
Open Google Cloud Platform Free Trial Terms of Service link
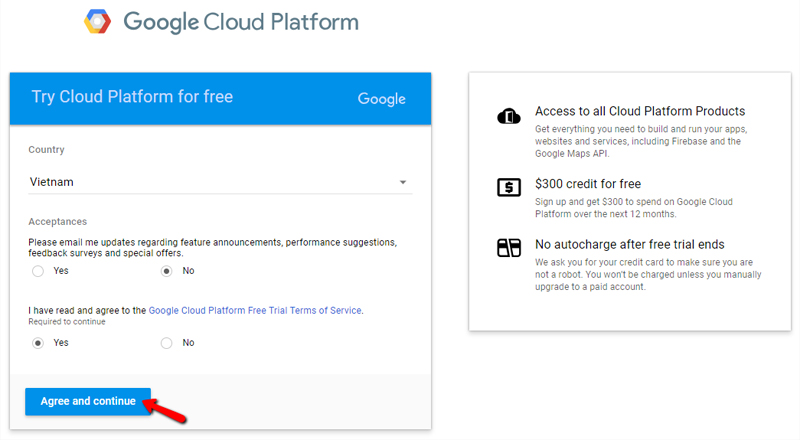255,310
